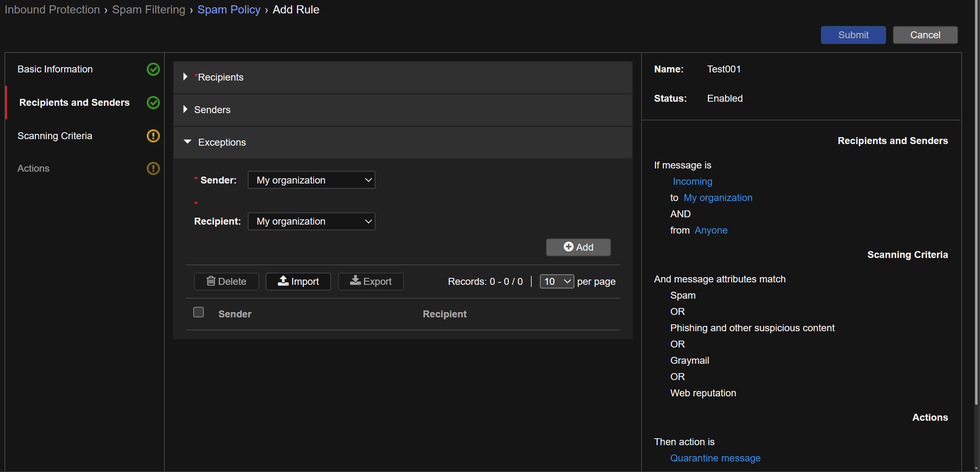Click the Scanning Criteria warning icon

tap(153, 136)
